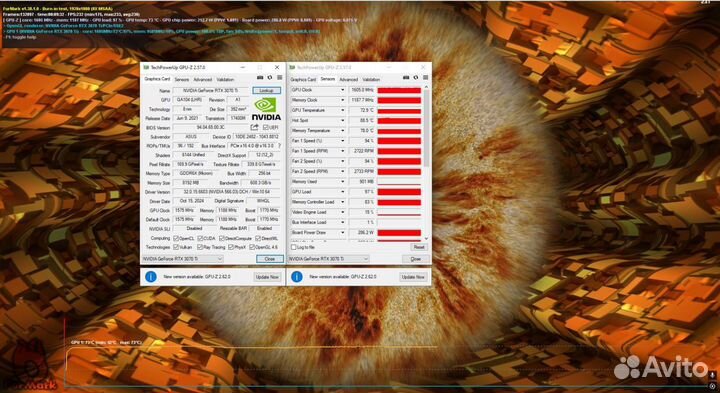Click the scroll down arrow in the Sensors list
This screenshot has height=393, width=720.
coord(426,238)
